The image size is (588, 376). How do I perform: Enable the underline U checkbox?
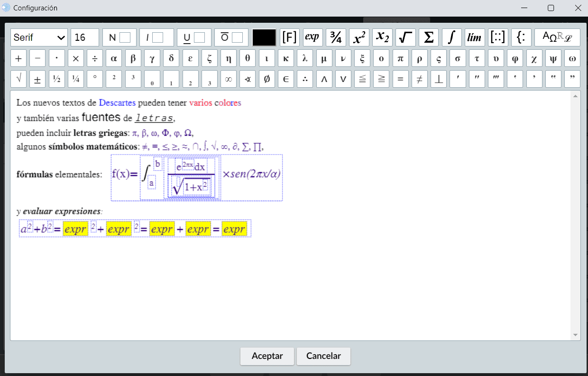(199, 37)
